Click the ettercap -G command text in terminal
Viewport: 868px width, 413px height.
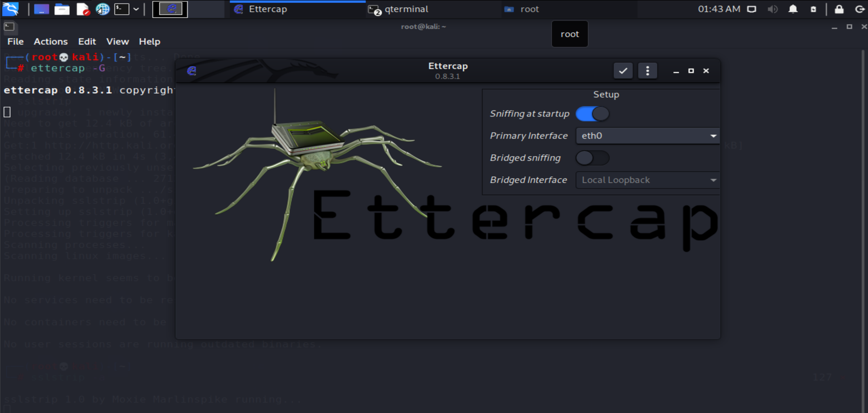(68, 68)
